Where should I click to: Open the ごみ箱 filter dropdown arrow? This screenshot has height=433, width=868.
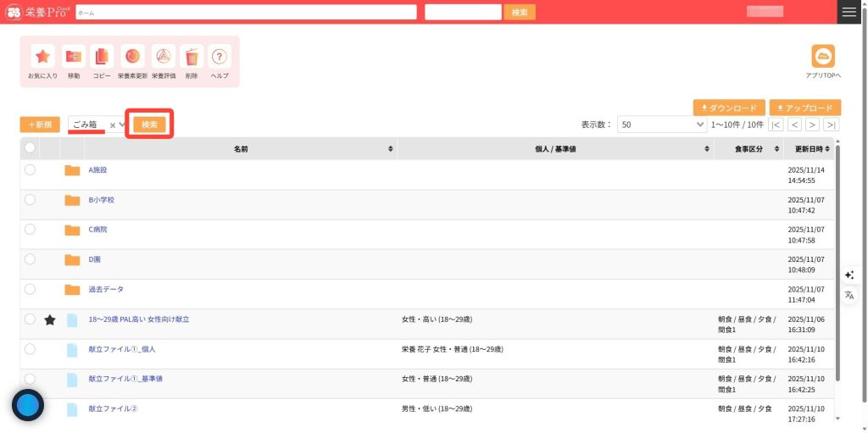pos(123,125)
